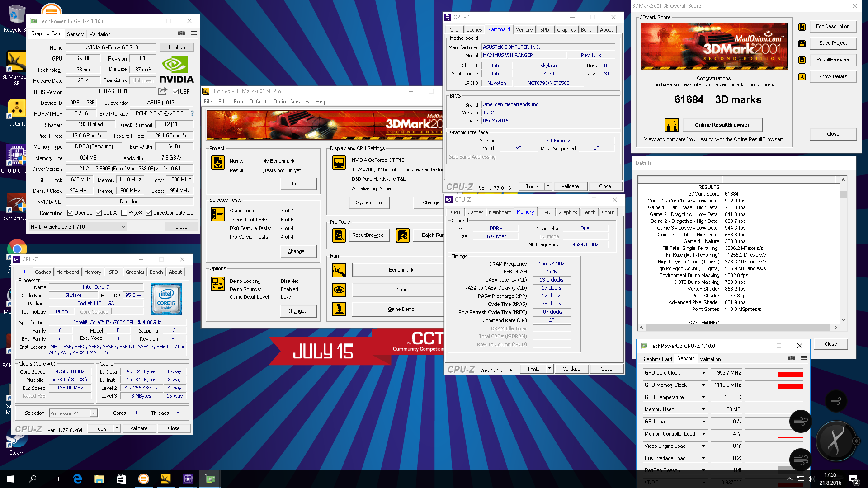This screenshot has height=488, width=868.
Task: Open the Memory Used sensor dropdown
Action: (x=703, y=409)
